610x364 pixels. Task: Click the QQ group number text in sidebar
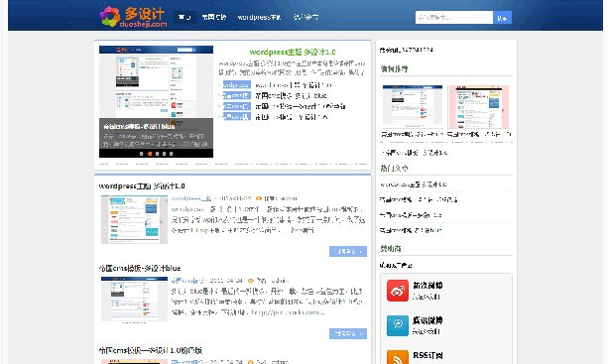click(x=407, y=50)
